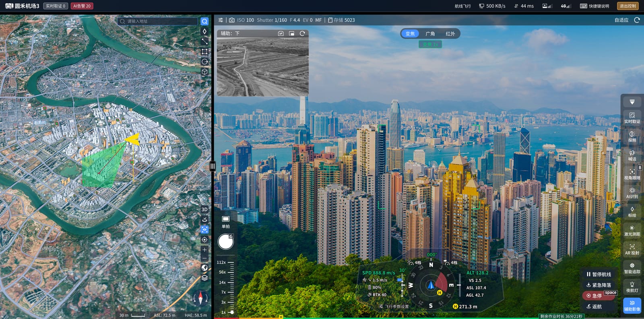
Task: Toggle the 夜航灯 night navigation light
Action: point(632,287)
